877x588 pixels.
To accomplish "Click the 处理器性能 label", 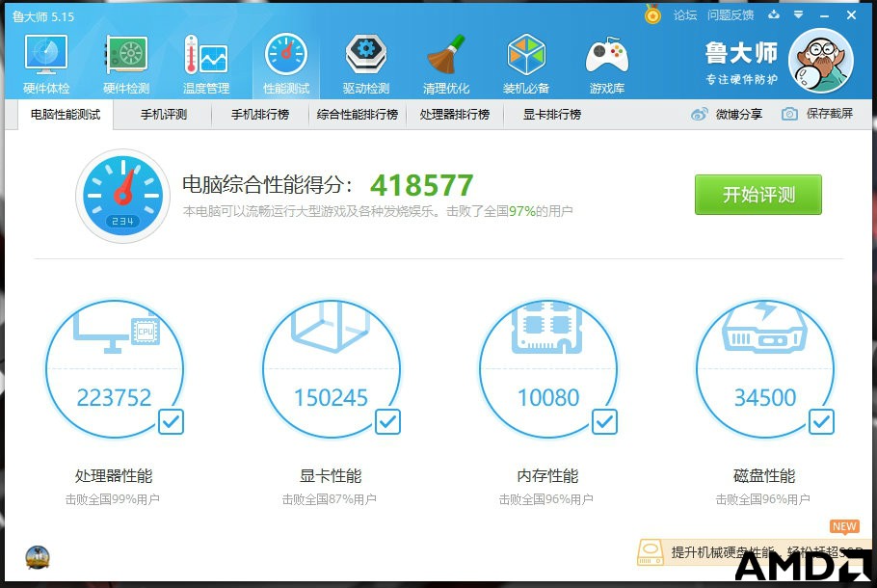I will pyautogui.click(x=114, y=475).
